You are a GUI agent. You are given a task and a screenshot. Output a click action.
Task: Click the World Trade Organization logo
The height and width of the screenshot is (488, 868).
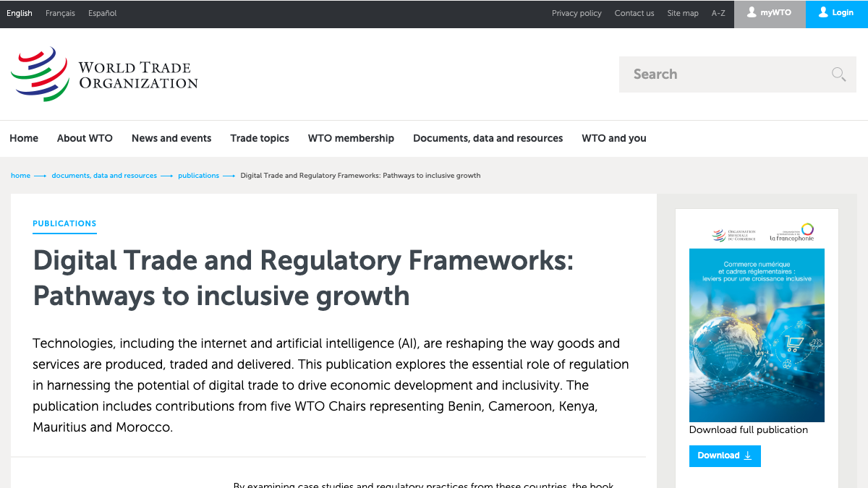[104, 74]
